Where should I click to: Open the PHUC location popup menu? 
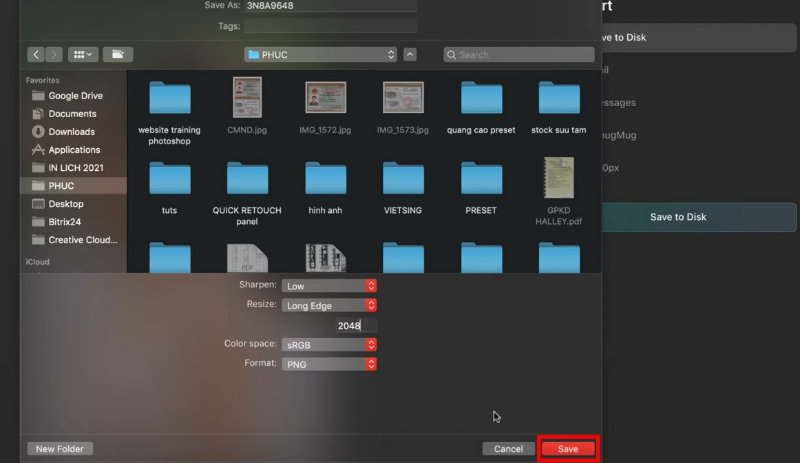tap(320, 55)
